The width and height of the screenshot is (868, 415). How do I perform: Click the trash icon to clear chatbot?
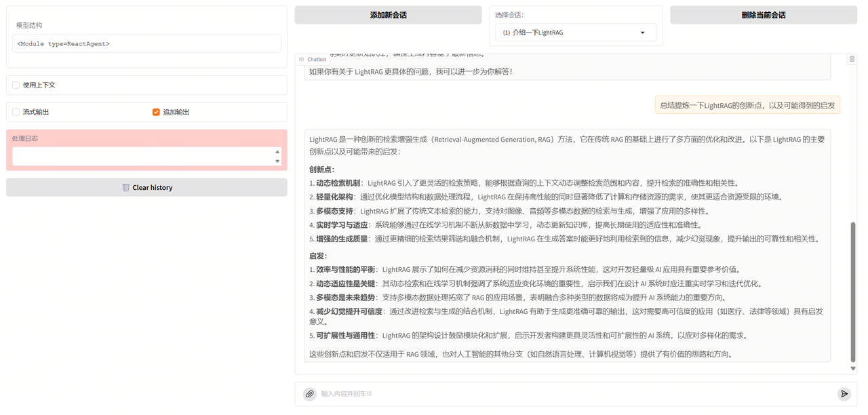[x=852, y=59]
